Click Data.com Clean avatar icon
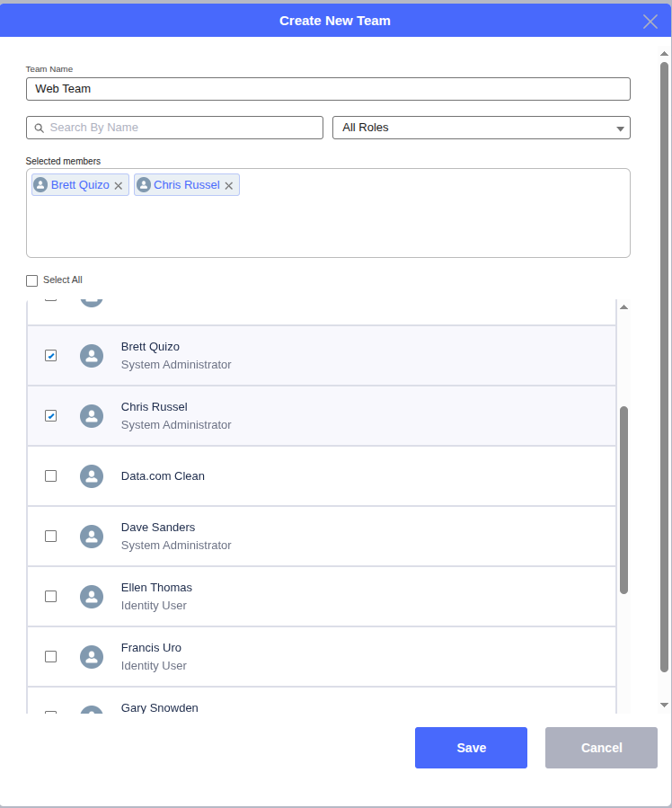 click(x=92, y=476)
